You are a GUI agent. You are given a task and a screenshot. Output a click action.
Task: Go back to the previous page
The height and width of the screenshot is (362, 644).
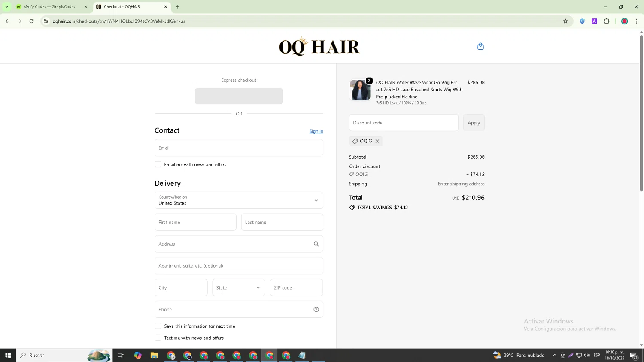click(7, 21)
